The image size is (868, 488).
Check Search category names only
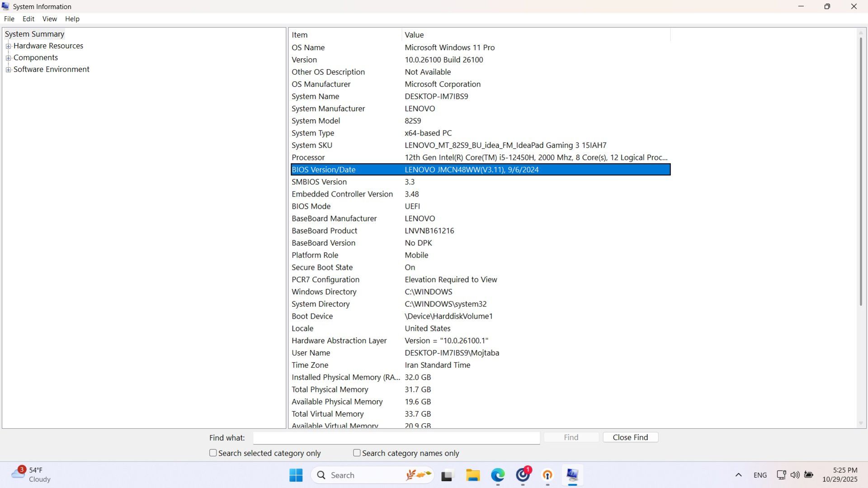tap(357, 453)
